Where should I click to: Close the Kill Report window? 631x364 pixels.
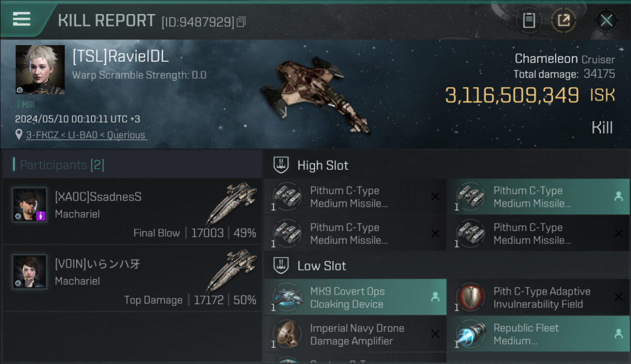(x=606, y=20)
